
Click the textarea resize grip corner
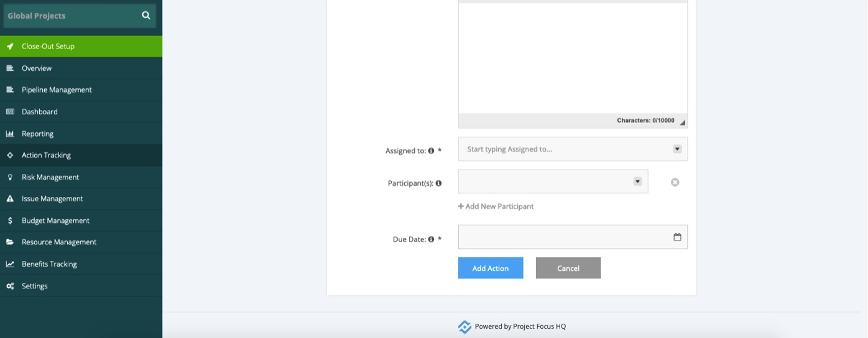[x=682, y=122]
